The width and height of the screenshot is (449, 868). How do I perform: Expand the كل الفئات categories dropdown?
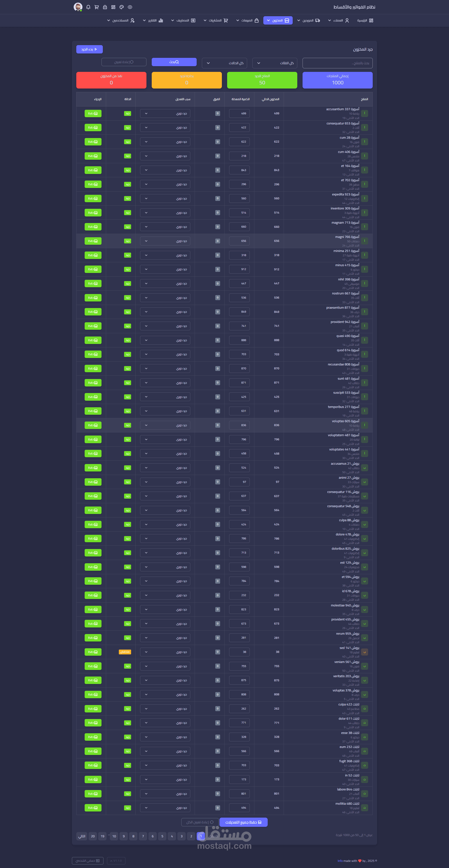click(275, 63)
